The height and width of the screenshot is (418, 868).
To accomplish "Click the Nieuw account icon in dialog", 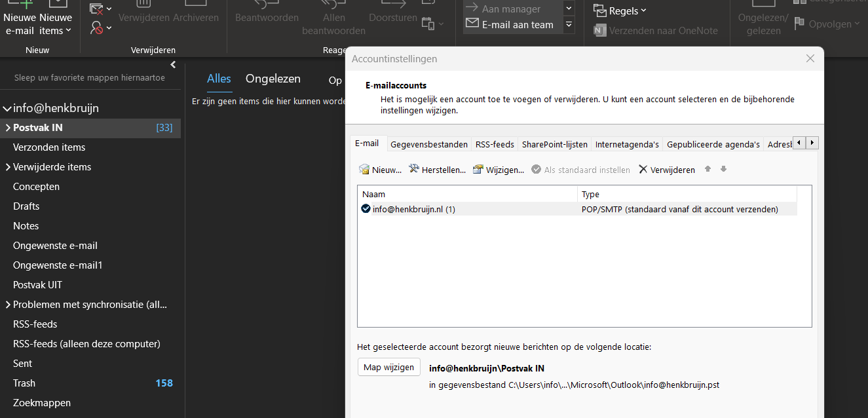I will [x=364, y=170].
